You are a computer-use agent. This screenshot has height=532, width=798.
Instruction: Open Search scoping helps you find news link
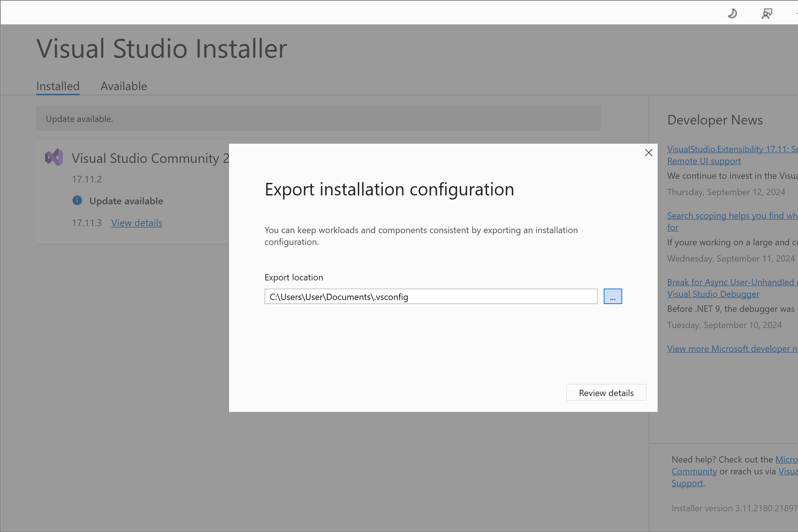pos(732,221)
